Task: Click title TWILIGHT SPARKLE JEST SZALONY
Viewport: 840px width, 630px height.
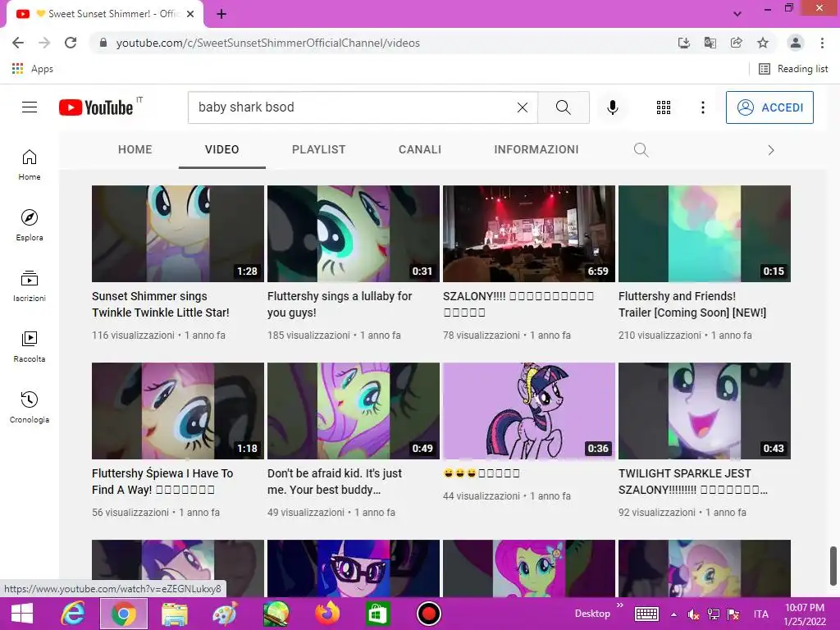Action: 692,482
